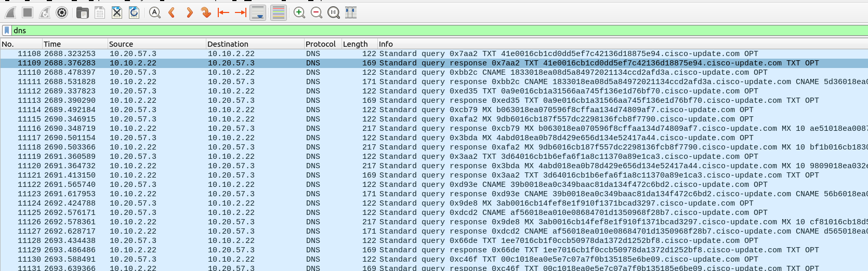Viewport: 868px width, 271px height.
Task: Select packet number 11128
Action: [x=434, y=240]
